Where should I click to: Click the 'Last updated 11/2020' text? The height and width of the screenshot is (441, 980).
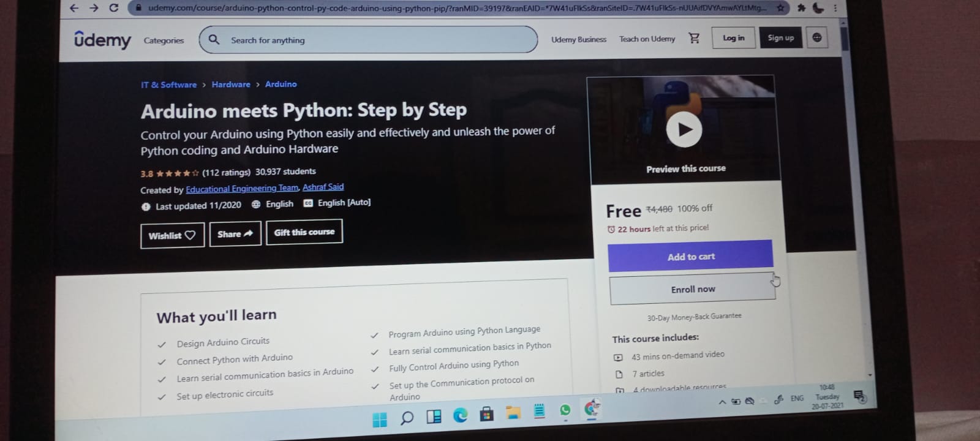[198, 206]
